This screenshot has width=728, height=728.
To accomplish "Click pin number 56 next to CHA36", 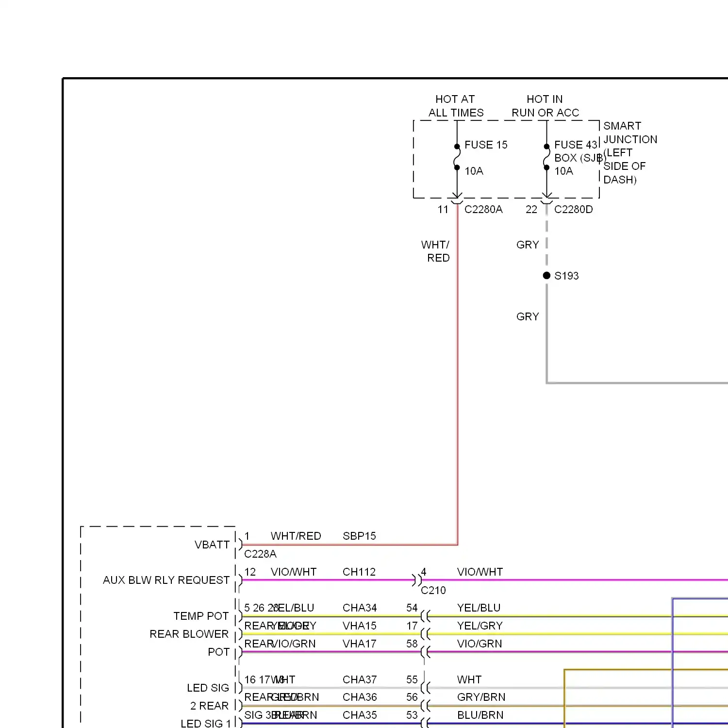I will 412,697.
